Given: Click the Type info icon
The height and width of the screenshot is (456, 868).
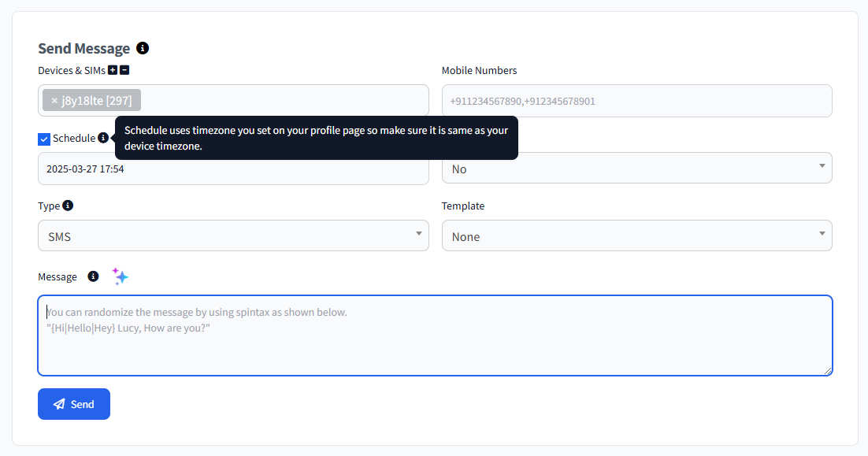Looking at the screenshot, I should pyautogui.click(x=67, y=205).
